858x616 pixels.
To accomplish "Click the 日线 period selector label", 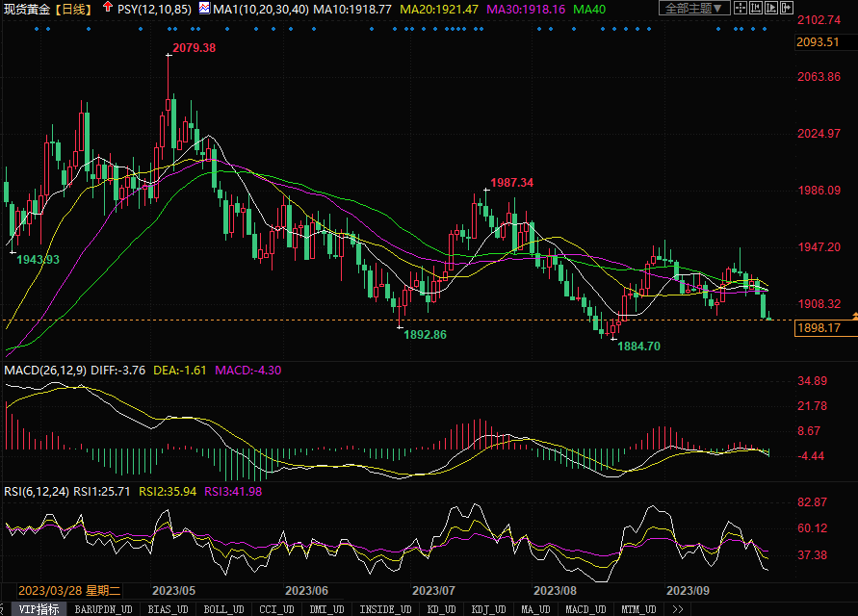I will coord(75,9).
